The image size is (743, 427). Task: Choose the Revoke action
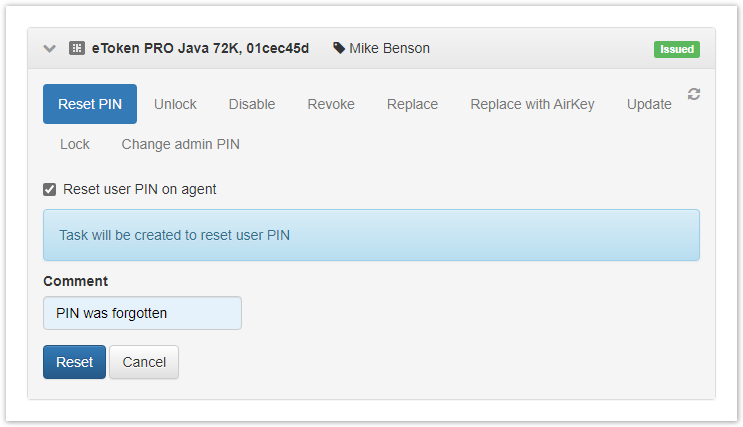(331, 104)
